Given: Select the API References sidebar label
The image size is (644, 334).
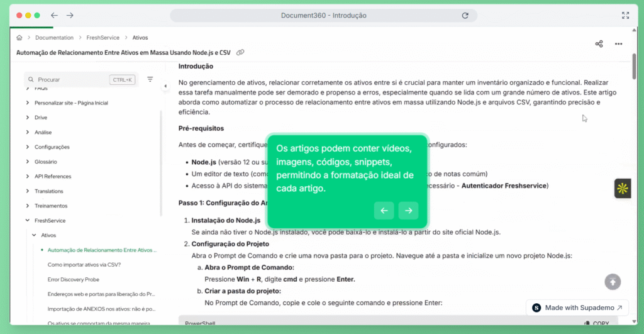Looking at the screenshot, I should pyautogui.click(x=53, y=176).
